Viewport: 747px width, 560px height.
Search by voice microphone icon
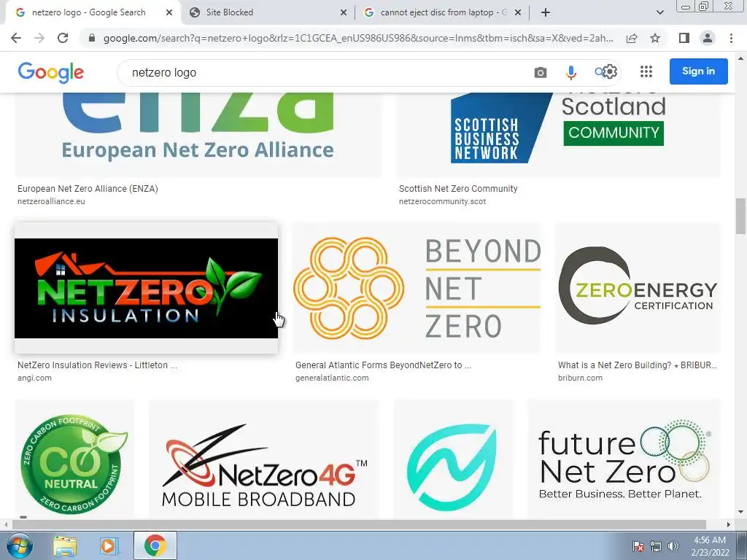[x=570, y=72]
